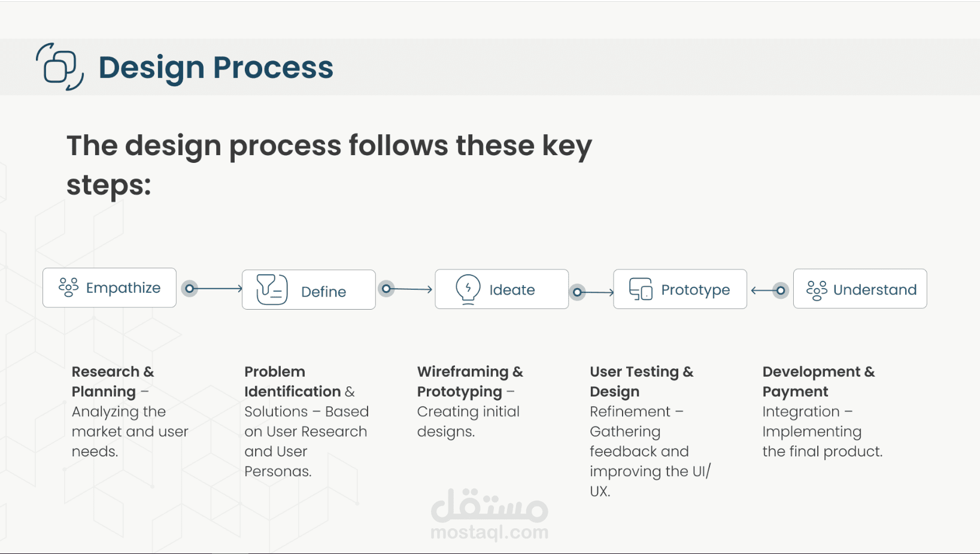Click the Development & Payment heading
Viewport: 980px width, 554px height.
818,382
